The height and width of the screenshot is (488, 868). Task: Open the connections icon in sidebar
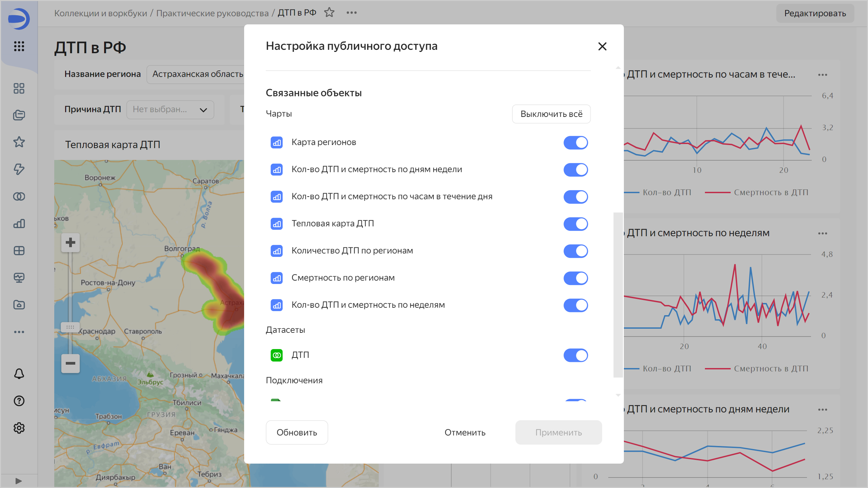click(x=19, y=169)
